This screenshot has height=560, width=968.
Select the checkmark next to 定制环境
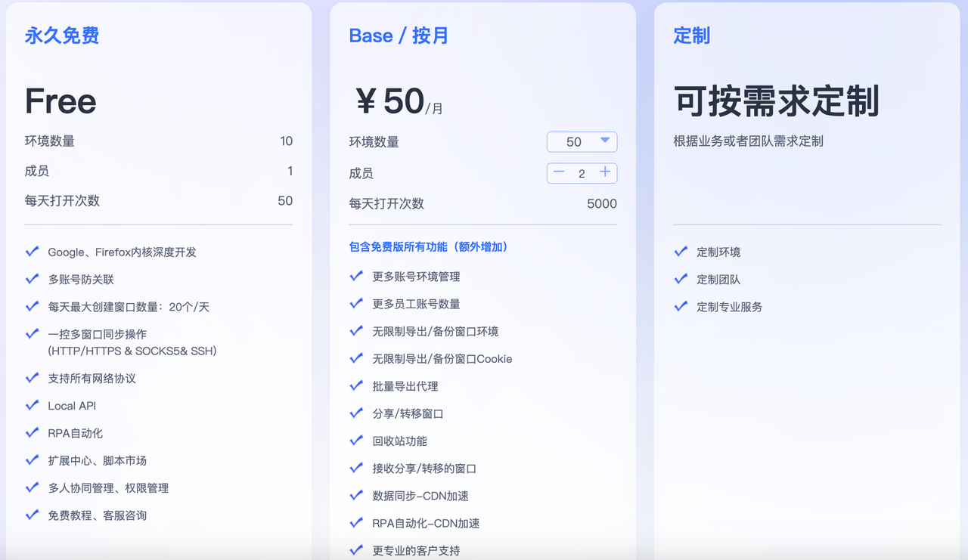click(x=680, y=252)
